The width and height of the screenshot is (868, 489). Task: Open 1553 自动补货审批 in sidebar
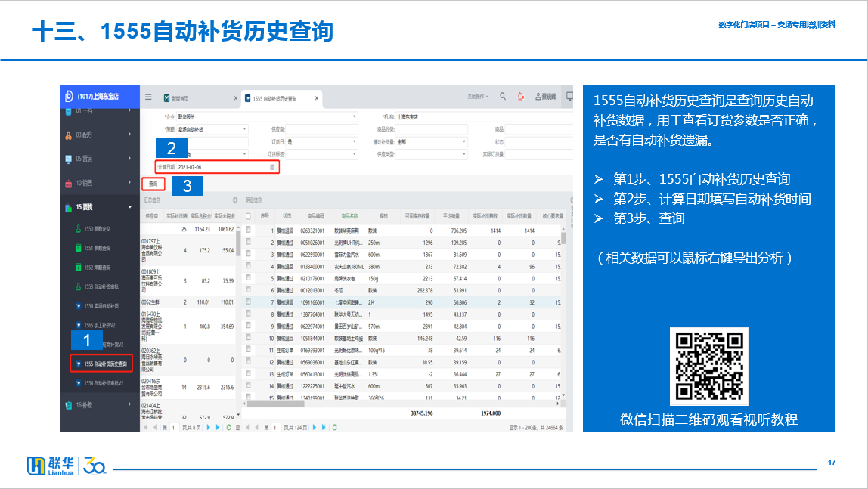[x=98, y=286]
